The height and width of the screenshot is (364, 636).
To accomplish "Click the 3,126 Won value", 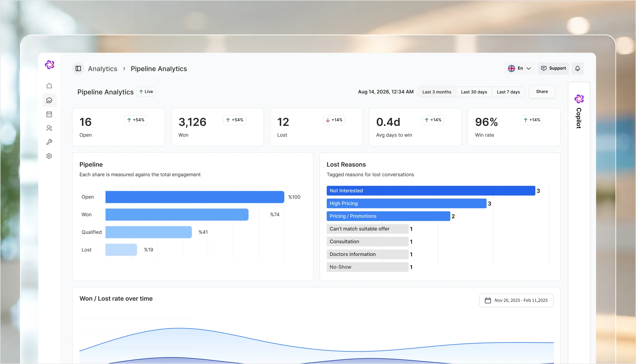I will [192, 122].
